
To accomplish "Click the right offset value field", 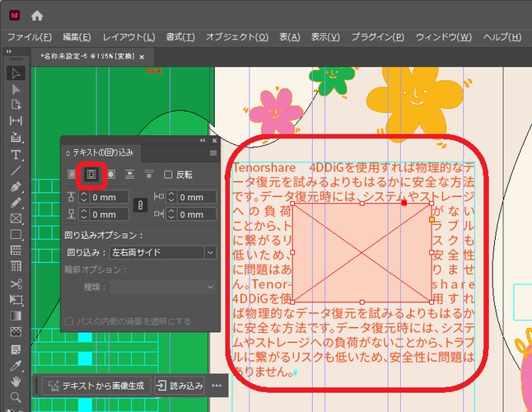I will coord(196,214).
